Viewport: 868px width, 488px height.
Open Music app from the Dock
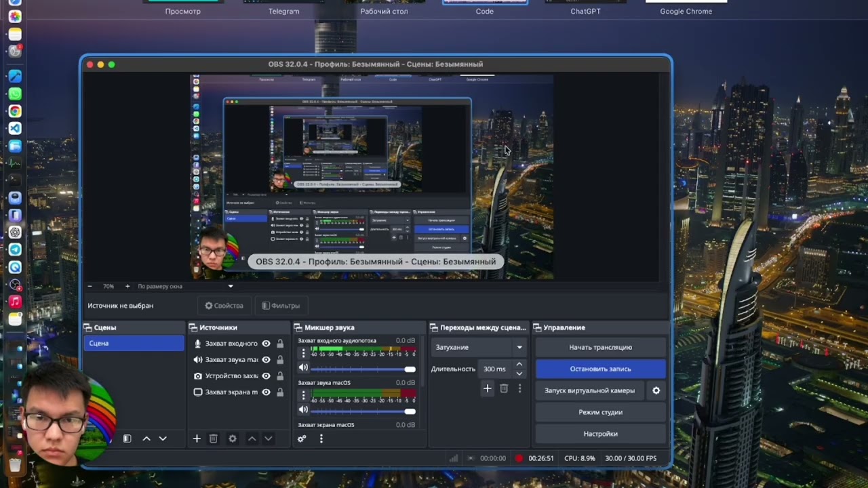click(x=14, y=302)
